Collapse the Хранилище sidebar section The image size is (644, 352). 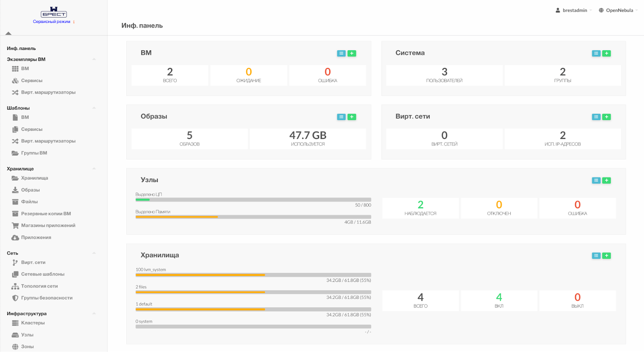[x=94, y=169]
